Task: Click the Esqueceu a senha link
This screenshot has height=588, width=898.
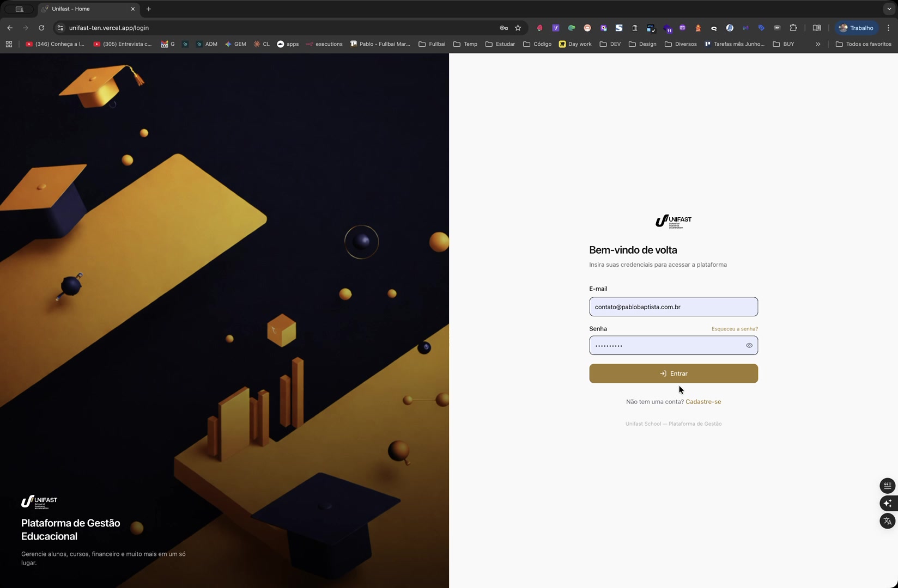Action: click(x=734, y=329)
